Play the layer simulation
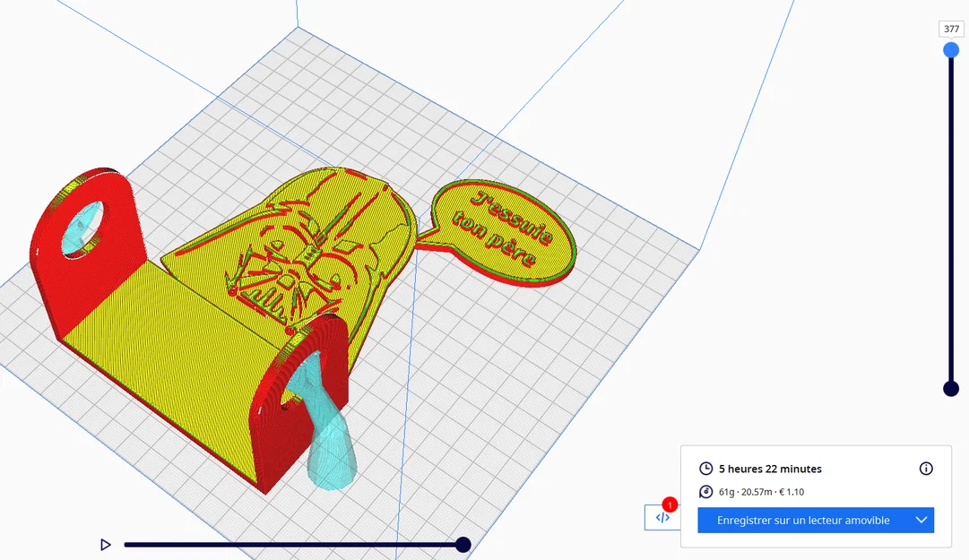 105,545
